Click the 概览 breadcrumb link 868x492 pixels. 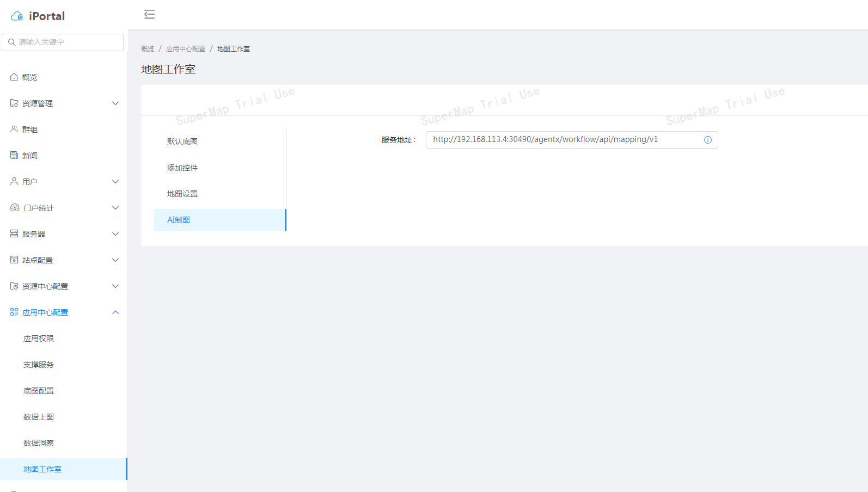pos(148,49)
